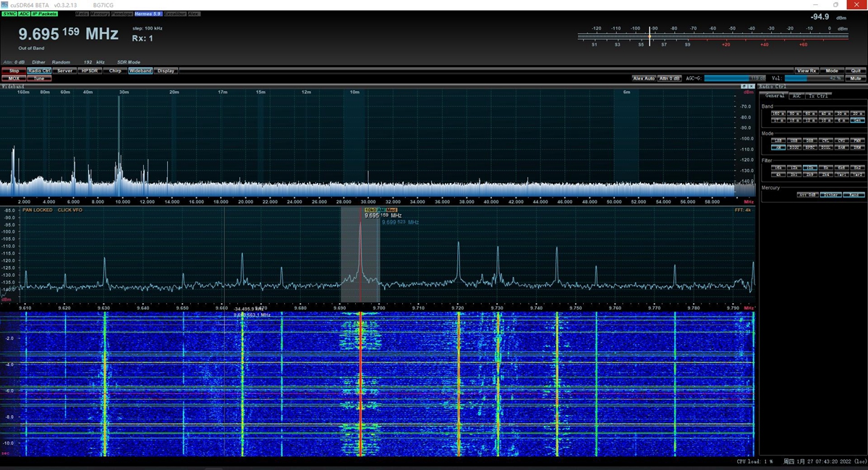Select the 6 m band button
This screenshot has height=470, width=868.
(842, 120)
